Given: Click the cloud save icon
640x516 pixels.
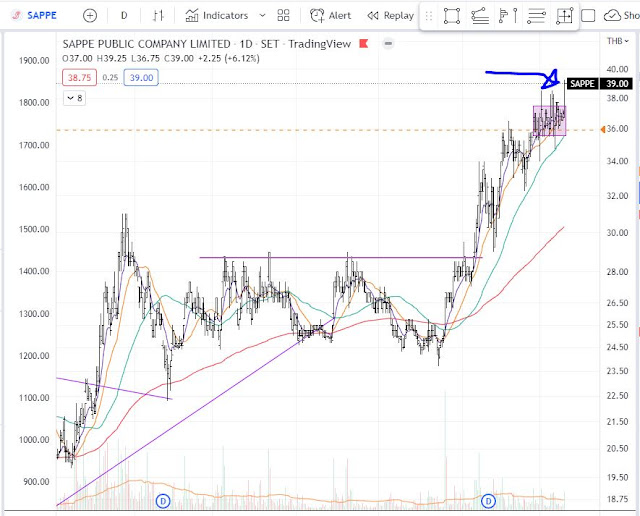Looking at the screenshot, I should coord(612,16).
